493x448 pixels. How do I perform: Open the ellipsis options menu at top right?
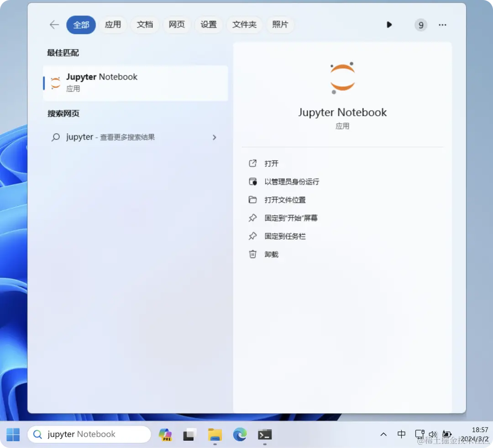(x=442, y=25)
